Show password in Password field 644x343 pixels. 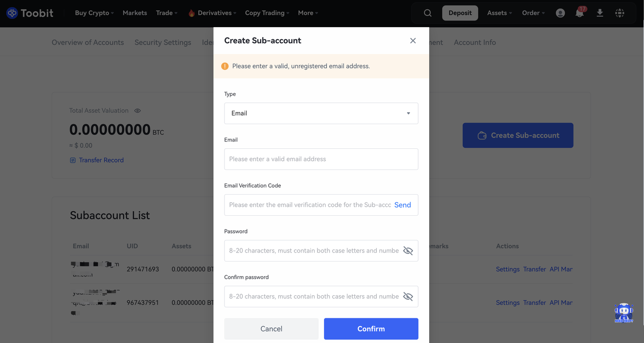(x=408, y=250)
